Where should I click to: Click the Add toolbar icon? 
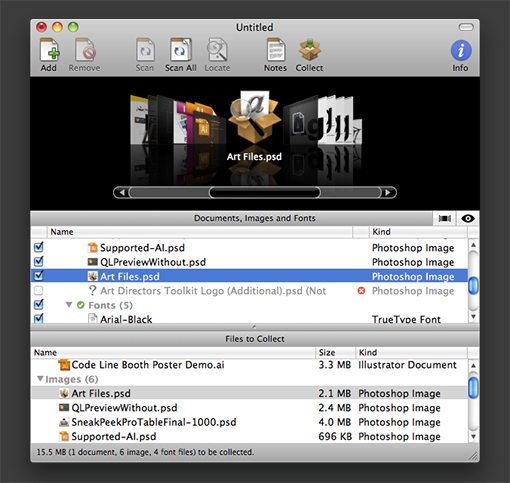[50, 50]
